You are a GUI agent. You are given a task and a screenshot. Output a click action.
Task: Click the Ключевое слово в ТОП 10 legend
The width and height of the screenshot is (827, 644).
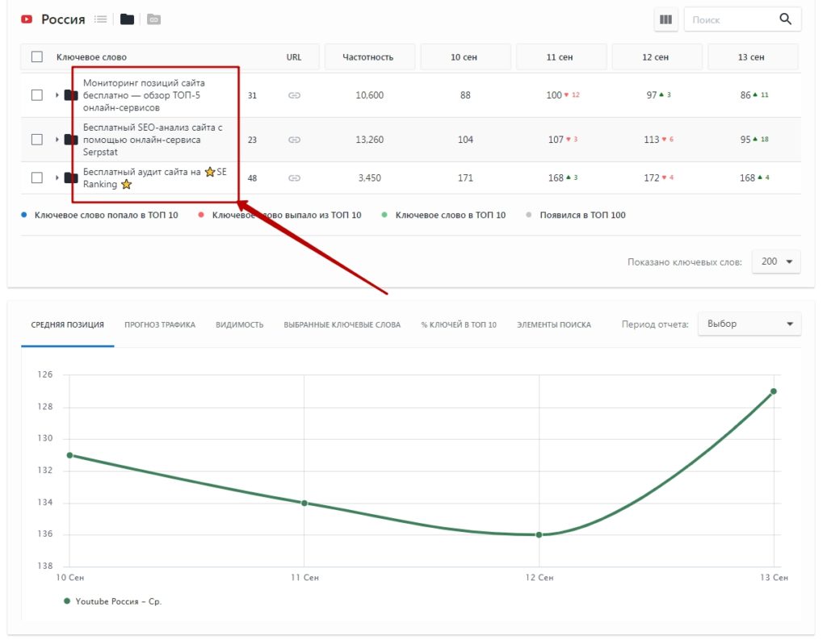click(443, 215)
